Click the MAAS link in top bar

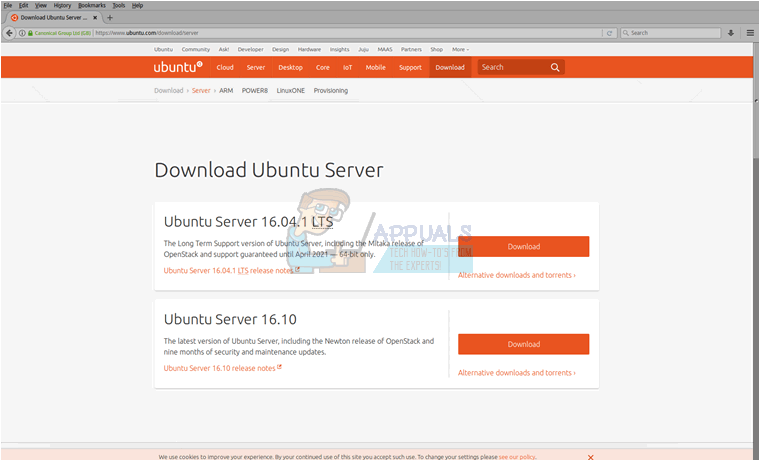pyautogui.click(x=385, y=49)
